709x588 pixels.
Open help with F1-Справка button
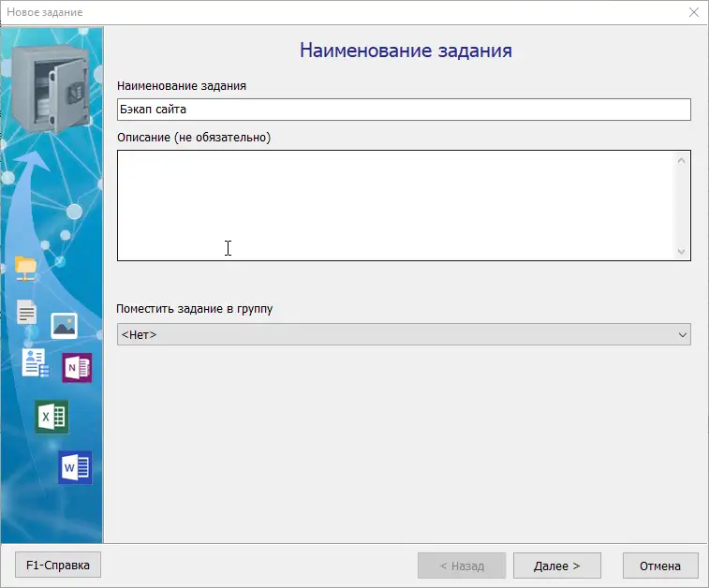point(58,565)
